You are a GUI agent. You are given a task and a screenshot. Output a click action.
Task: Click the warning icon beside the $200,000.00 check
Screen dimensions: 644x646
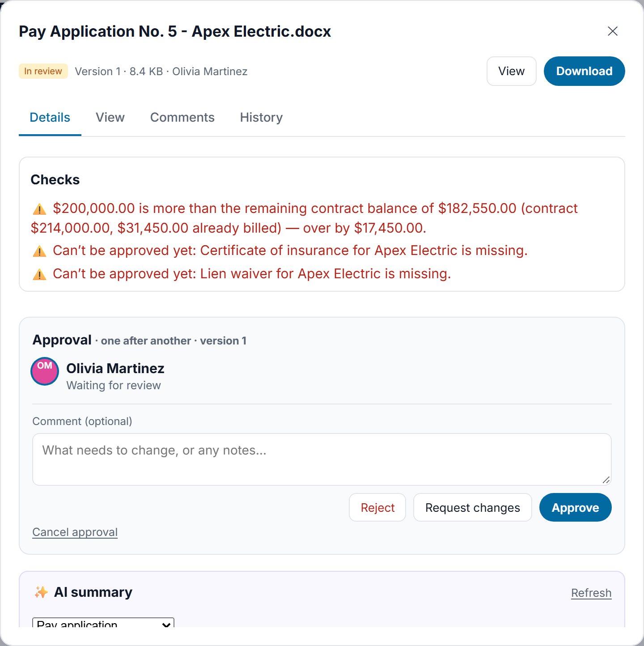39,209
